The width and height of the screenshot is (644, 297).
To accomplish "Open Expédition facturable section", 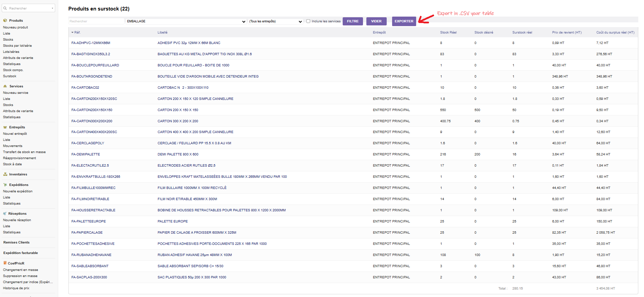I will point(21,253).
